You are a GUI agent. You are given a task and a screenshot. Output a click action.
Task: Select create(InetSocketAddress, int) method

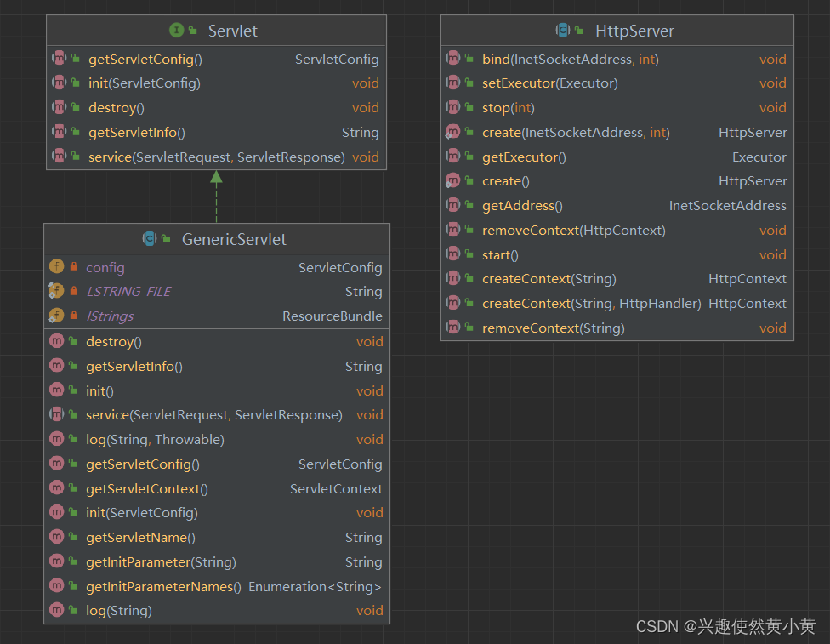point(576,133)
